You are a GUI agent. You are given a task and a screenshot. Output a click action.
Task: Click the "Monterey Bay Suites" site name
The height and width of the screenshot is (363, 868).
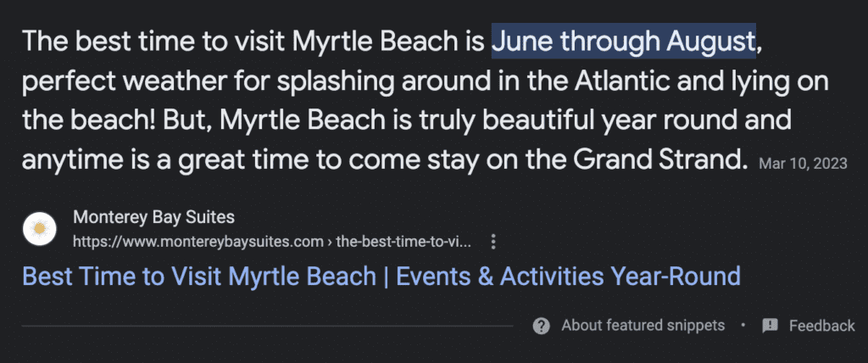coord(154,217)
